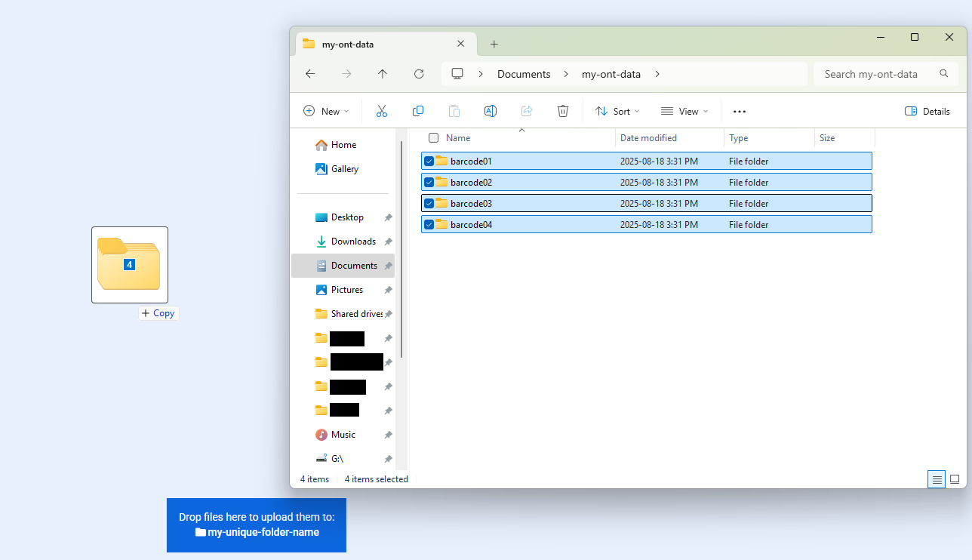
Task: Open the View dropdown menu
Action: pyautogui.click(x=684, y=111)
